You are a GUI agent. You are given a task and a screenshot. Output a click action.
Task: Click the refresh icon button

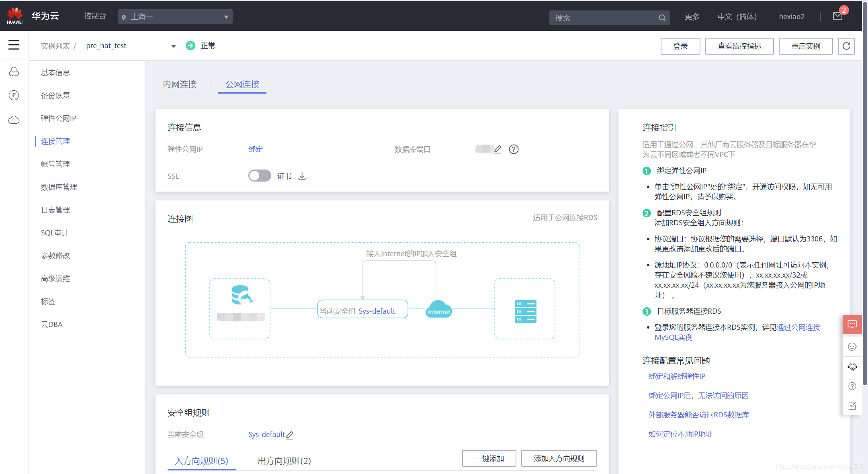846,46
